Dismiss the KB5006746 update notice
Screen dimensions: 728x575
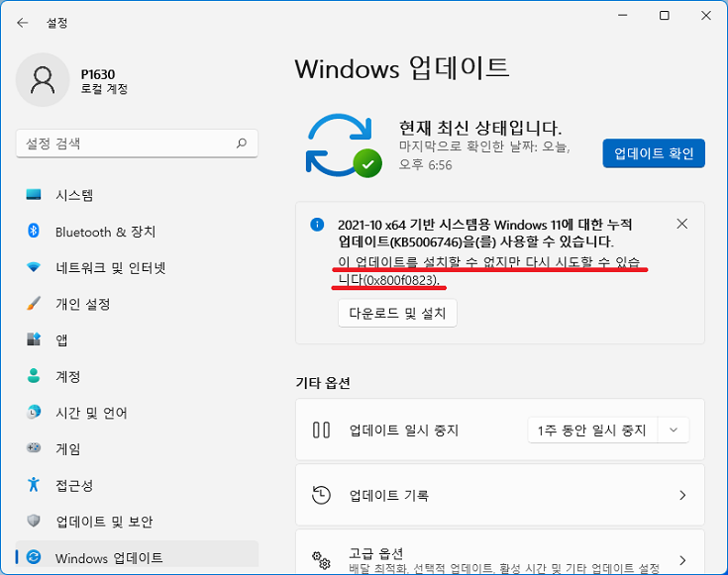click(x=682, y=224)
